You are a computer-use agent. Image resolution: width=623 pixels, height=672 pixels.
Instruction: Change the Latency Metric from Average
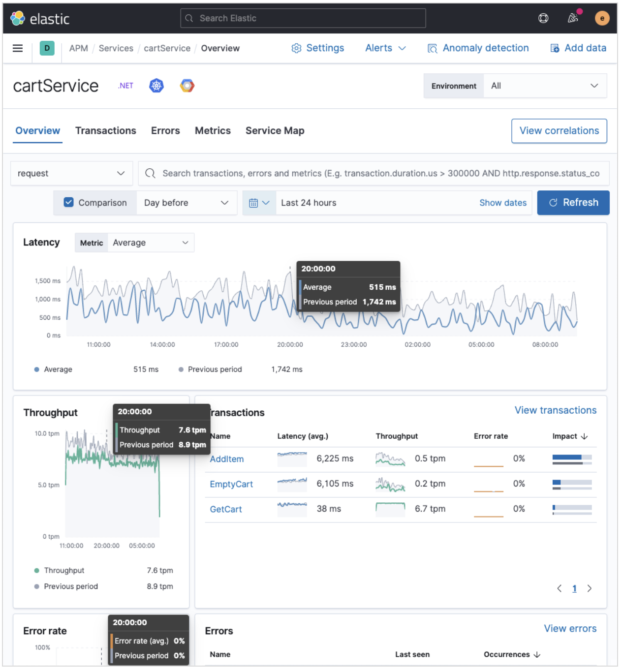(150, 242)
